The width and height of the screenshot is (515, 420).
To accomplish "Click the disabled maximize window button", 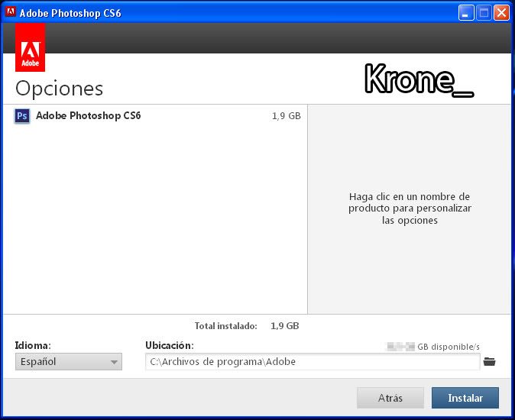I will point(484,13).
